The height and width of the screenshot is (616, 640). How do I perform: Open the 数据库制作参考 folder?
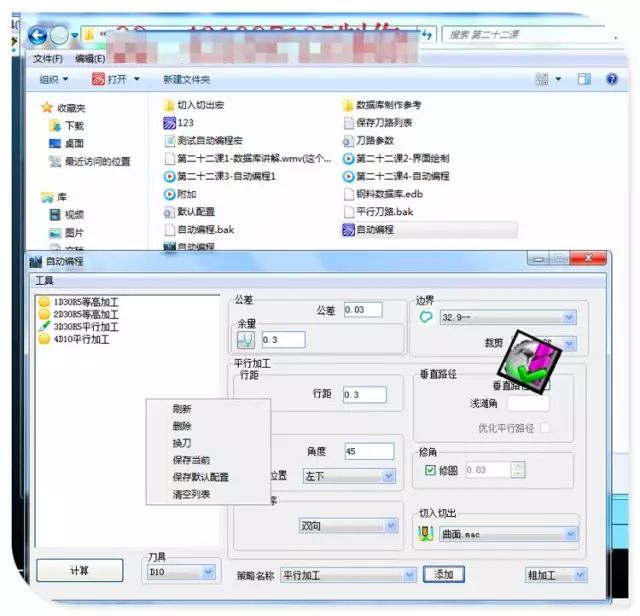[382, 105]
